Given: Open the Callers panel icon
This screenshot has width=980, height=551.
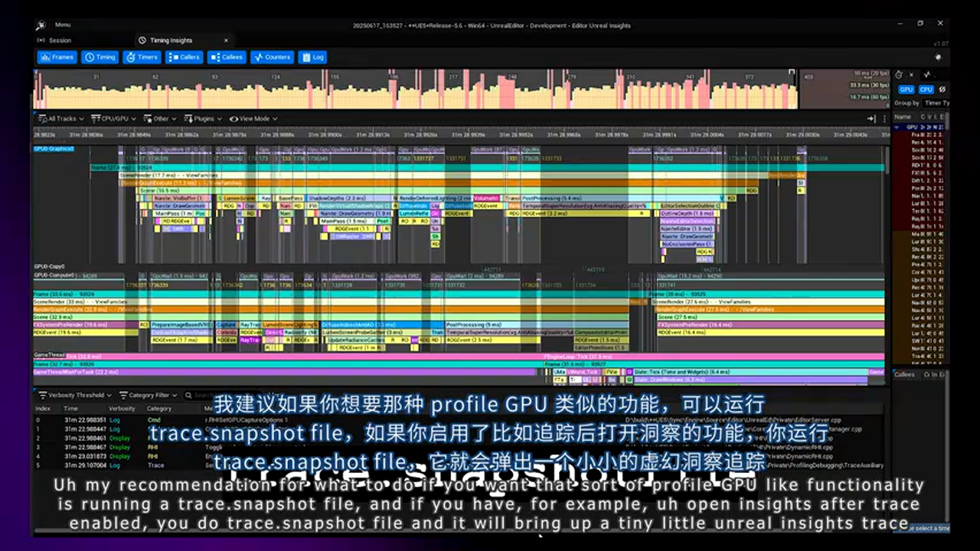Looking at the screenshot, I should 172,57.
